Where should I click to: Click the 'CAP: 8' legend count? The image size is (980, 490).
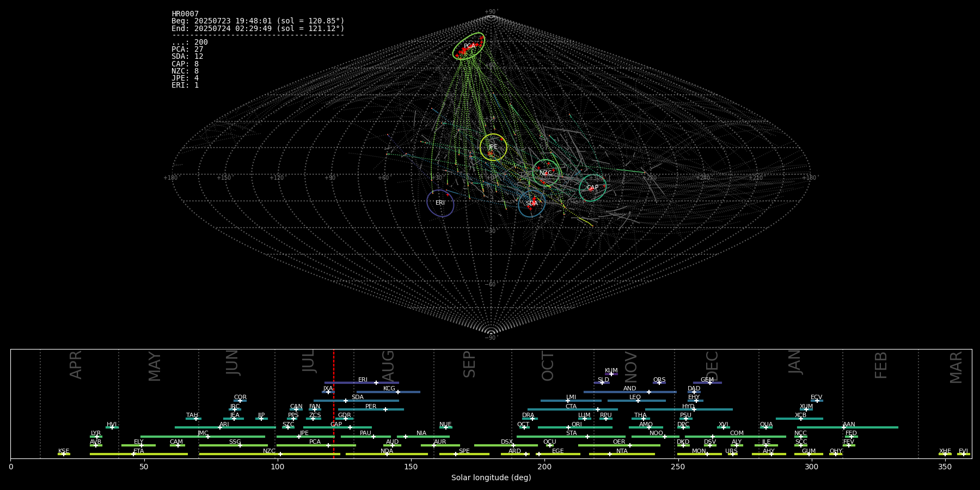click(185, 64)
